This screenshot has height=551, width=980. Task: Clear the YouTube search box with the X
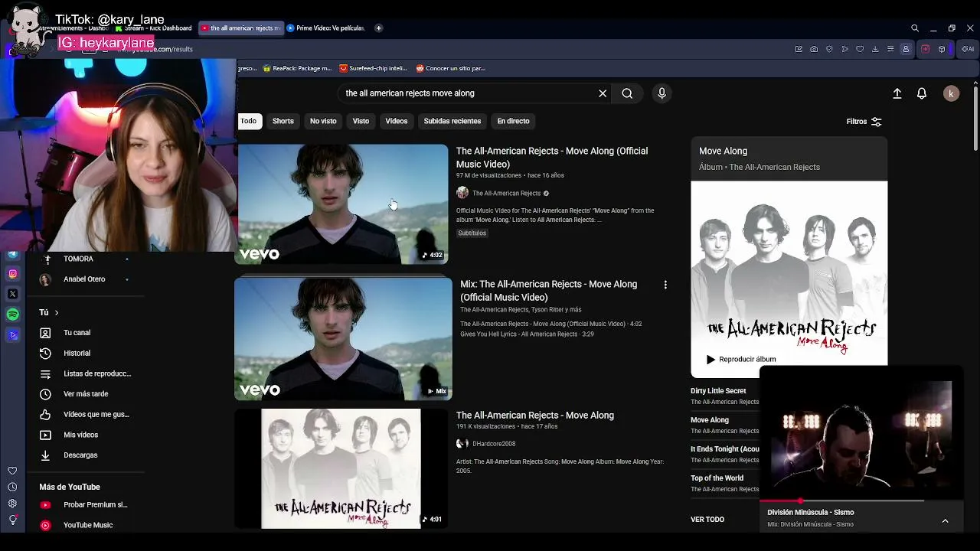tap(603, 93)
